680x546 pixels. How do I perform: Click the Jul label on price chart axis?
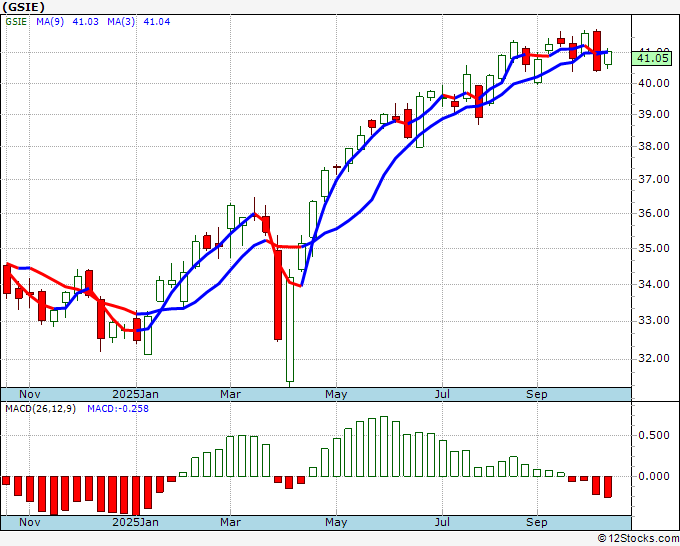click(x=442, y=394)
